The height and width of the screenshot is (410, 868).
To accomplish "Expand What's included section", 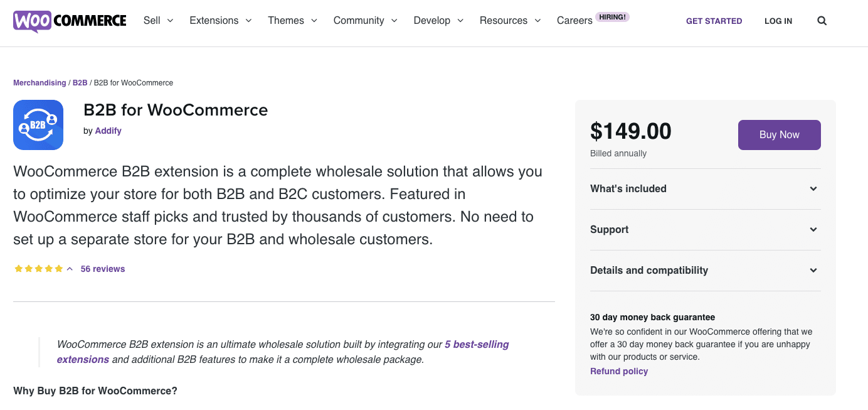I will [x=706, y=189].
